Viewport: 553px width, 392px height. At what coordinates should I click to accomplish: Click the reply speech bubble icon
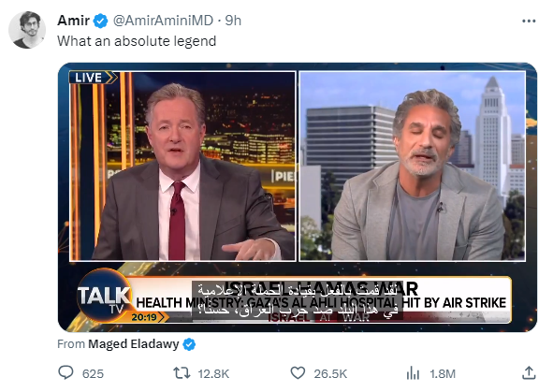coord(65,372)
